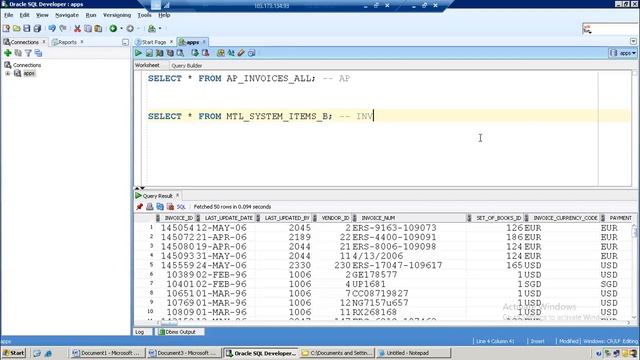Clear the worksheet with the eraser icon
640x360 pixels.
click(241, 53)
